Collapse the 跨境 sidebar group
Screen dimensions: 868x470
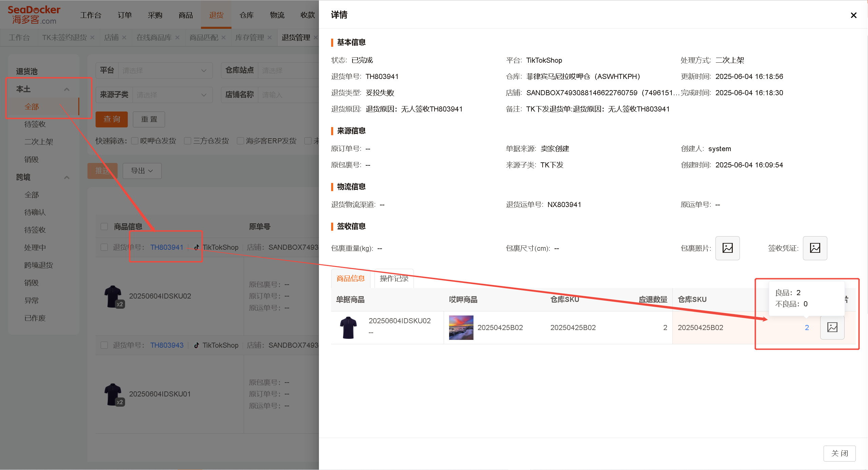[x=66, y=177]
